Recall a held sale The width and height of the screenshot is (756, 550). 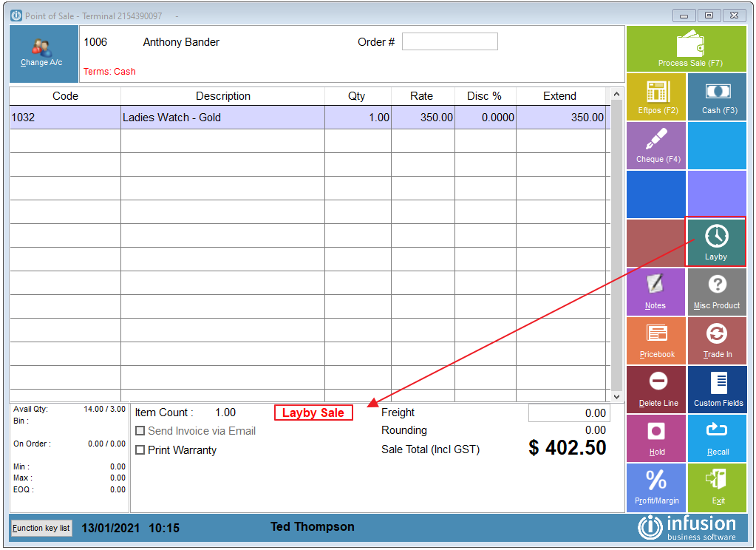tap(716, 438)
